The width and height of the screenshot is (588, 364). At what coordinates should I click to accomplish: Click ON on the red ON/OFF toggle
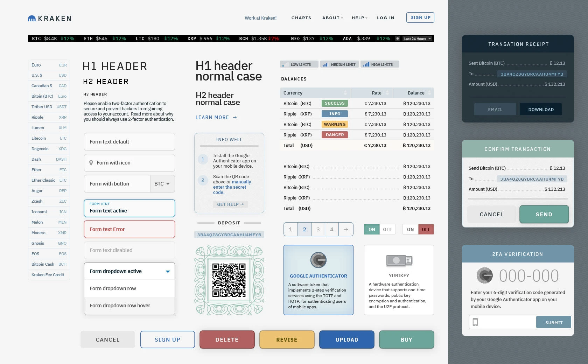tap(411, 229)
